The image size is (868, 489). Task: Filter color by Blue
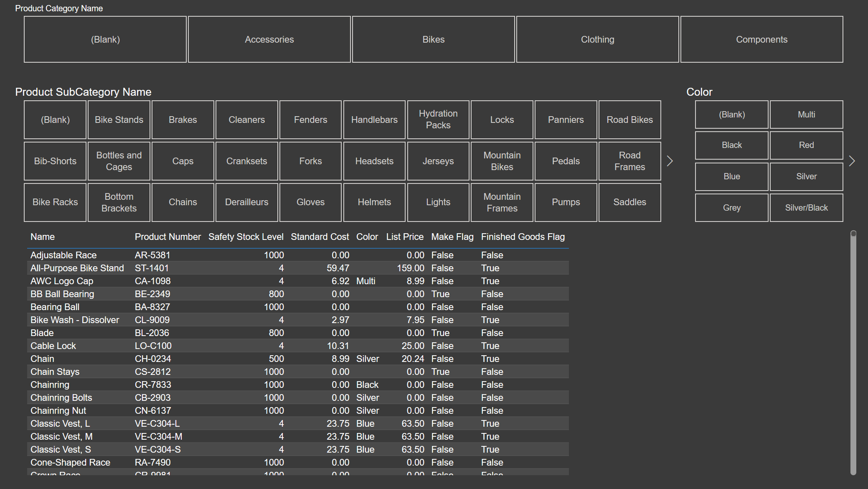[732, 176]
